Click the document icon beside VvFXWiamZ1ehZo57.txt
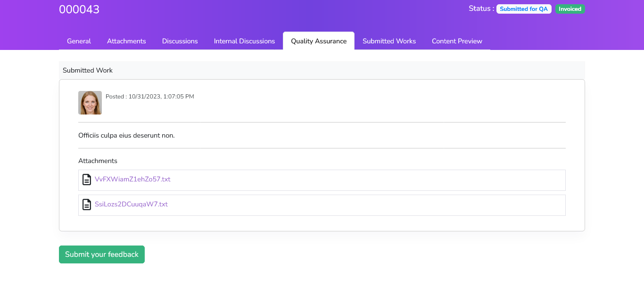 (x=87, y=180)
